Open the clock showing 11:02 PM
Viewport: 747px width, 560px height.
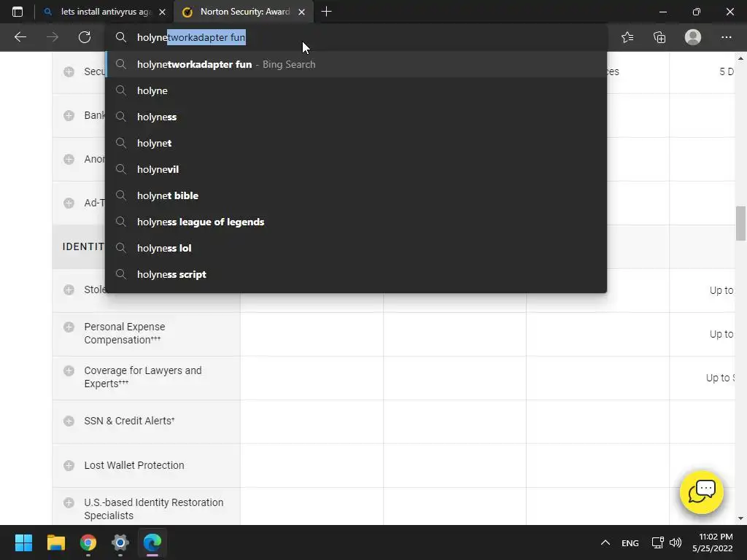713,542
